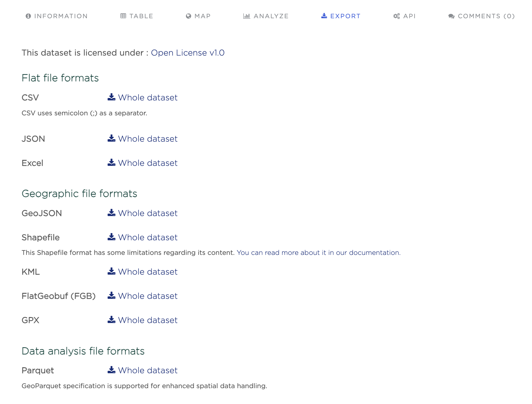Switch to the Information tab
Viewport: 532px width, 404px height.
coord(57,16)
